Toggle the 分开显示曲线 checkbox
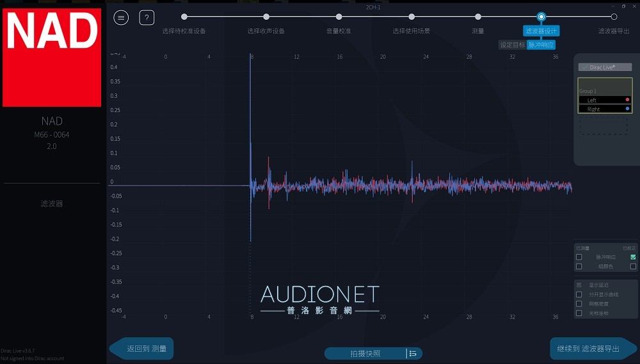This screenshot has width=640, height=364. tap(579, 295)
